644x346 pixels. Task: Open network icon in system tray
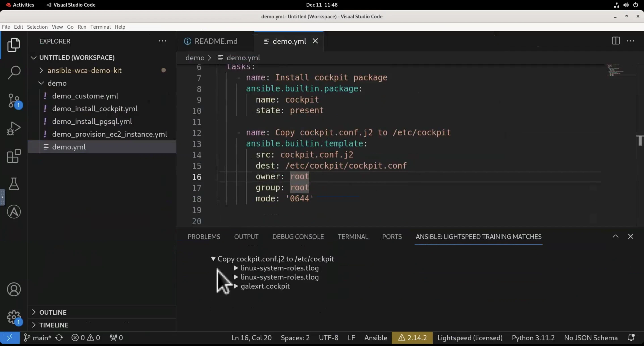coord(616,5)
